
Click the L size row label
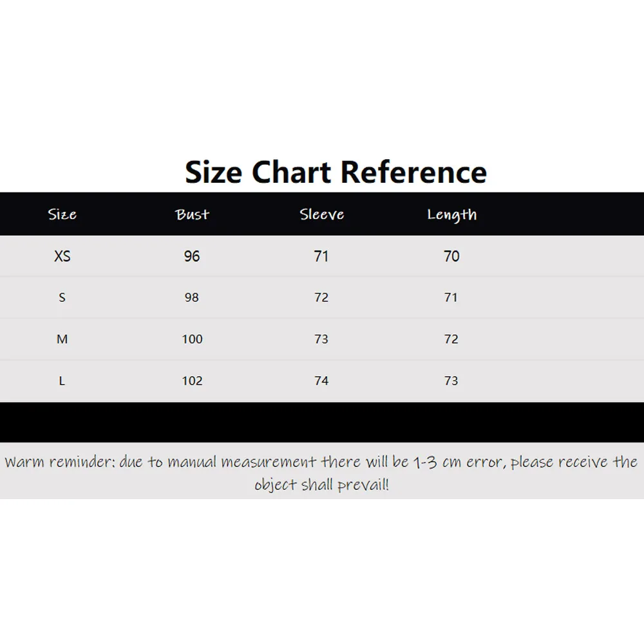coord(62,381)
